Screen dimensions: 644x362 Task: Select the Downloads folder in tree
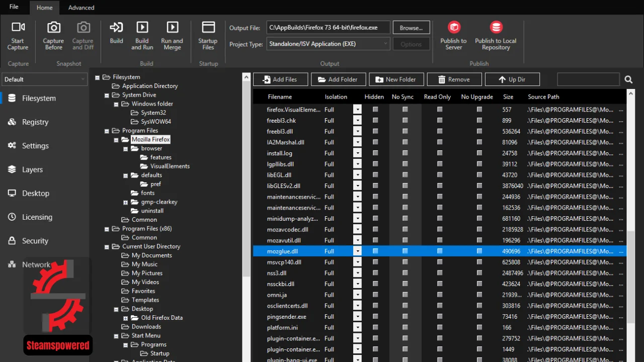146,327
